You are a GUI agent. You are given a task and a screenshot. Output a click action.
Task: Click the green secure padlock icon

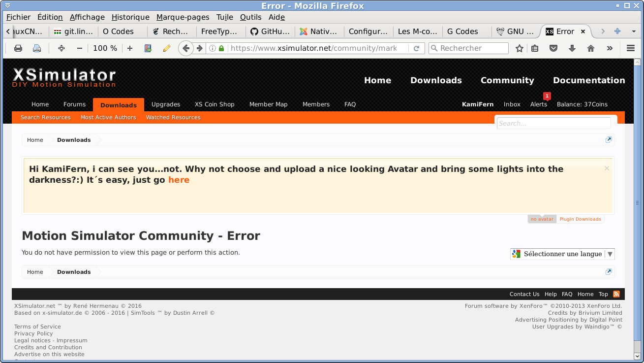click(221, 48)
